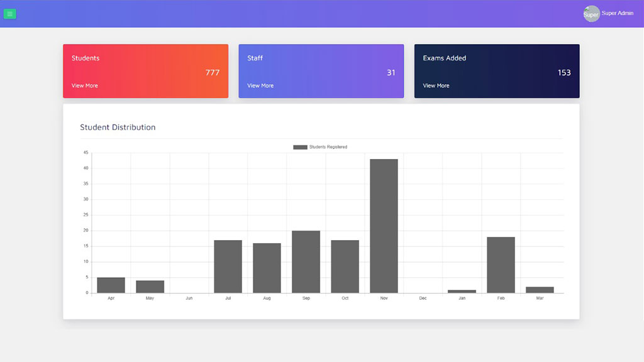Click the August bar in chart
This screenshot has height=362, width=644.
[267, 268]
